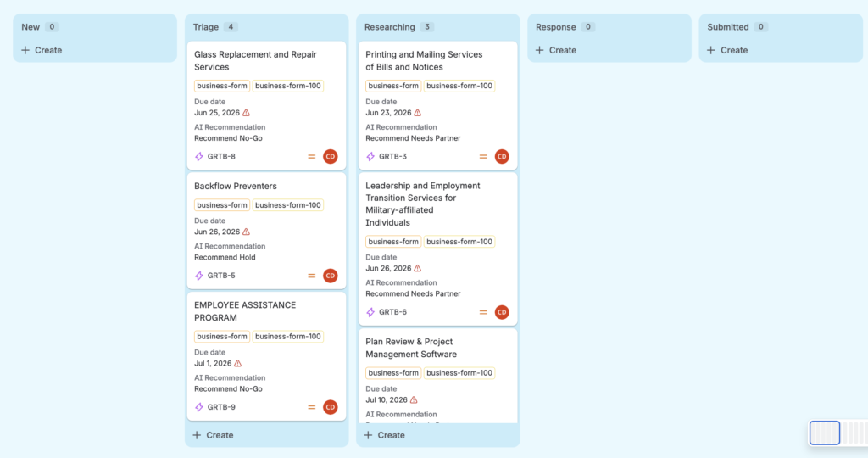Click lightning issue-type icon beside GRTB-9

pyautogui.click(x=199, y=407)
